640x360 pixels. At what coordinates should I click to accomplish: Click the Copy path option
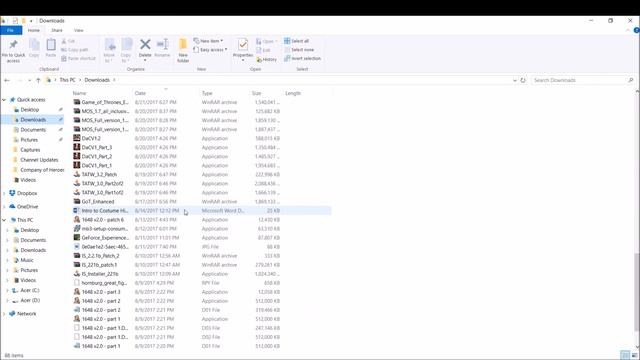pyautogui.click(x=75, y=50)
